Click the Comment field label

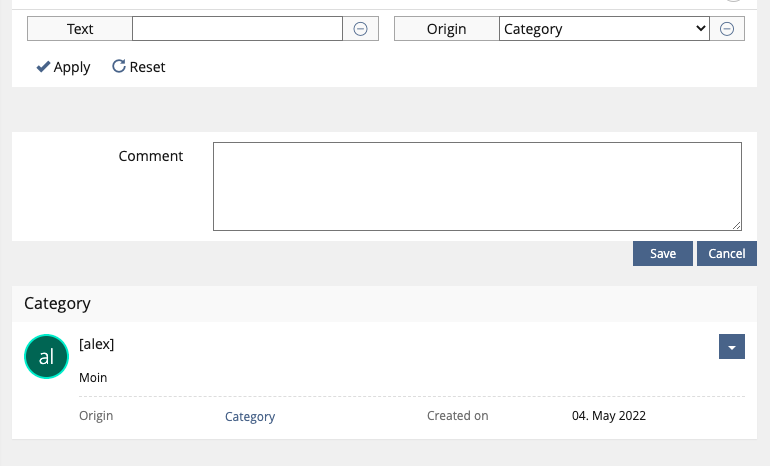[x=151, y=156]
